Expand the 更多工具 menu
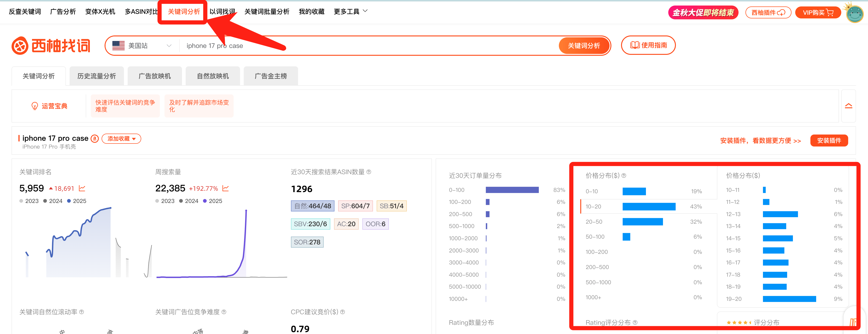The image size is (868, 334). point(350,12)
